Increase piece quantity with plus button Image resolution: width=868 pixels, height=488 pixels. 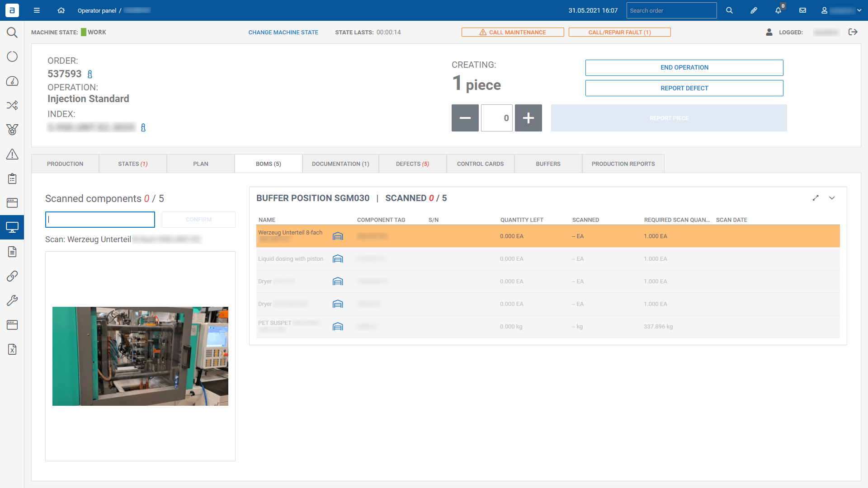coord(528,118)
